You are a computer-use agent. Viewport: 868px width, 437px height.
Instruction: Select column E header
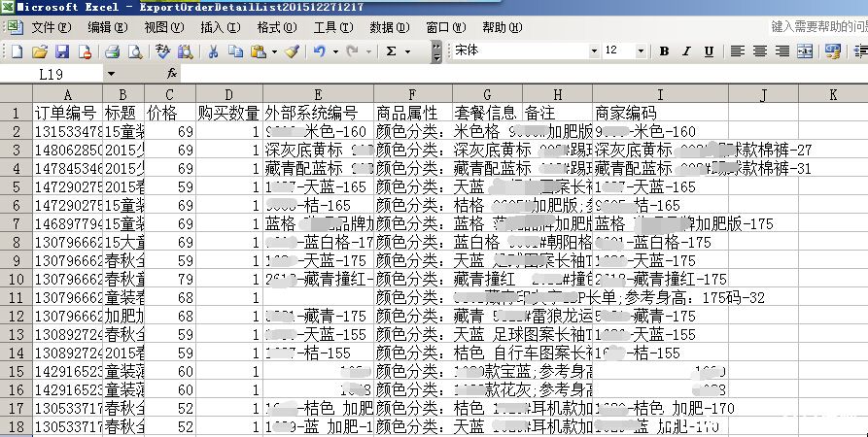(x=318, y=94)
